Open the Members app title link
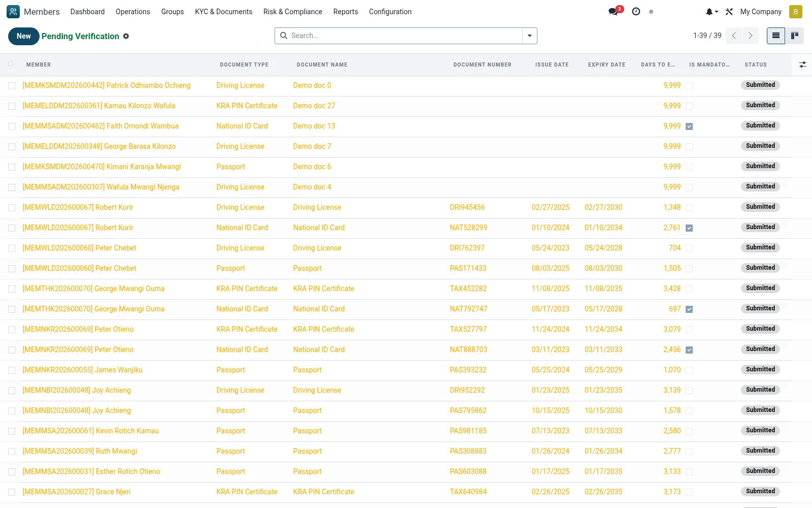The image size is (812, 508). click(42, 12)
